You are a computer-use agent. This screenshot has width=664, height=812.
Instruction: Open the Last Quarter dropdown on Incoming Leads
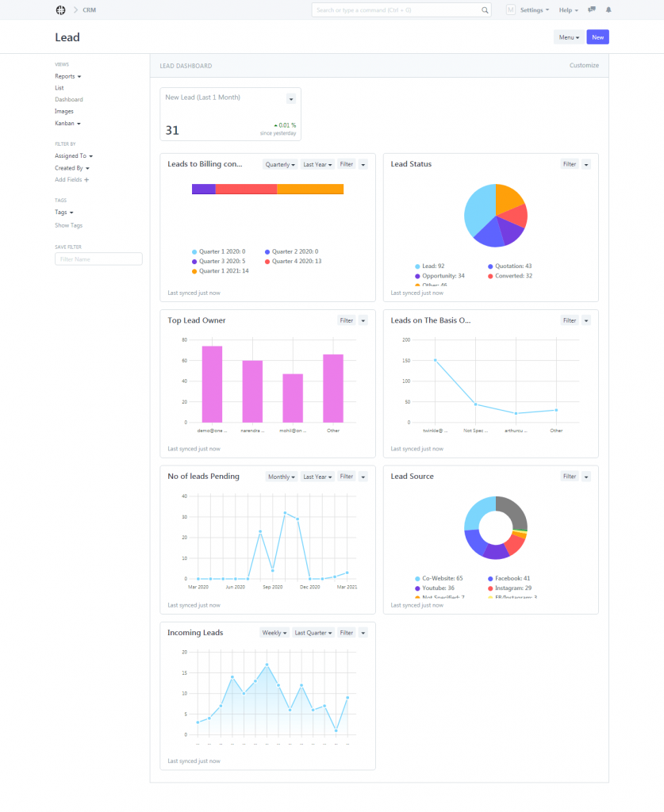[x=312, y=633]
